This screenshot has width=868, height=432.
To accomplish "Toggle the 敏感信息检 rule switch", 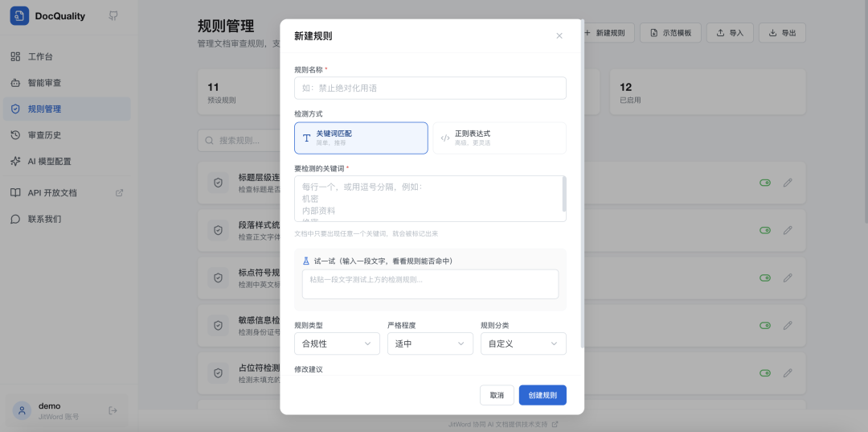I will click(765, 326).
